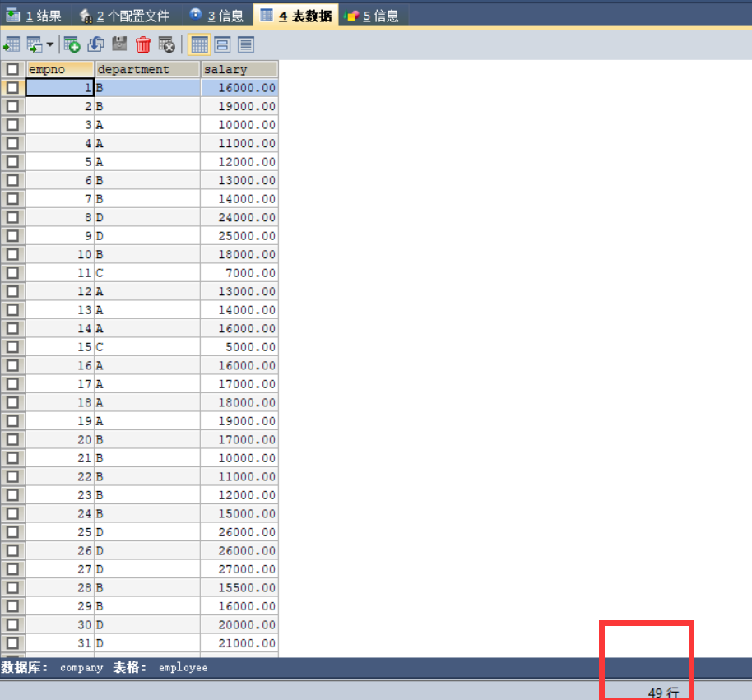Select salary cell 25000.00
Image resolution: width=752 pixels, height=700 pixels.
tap(239, 236)
